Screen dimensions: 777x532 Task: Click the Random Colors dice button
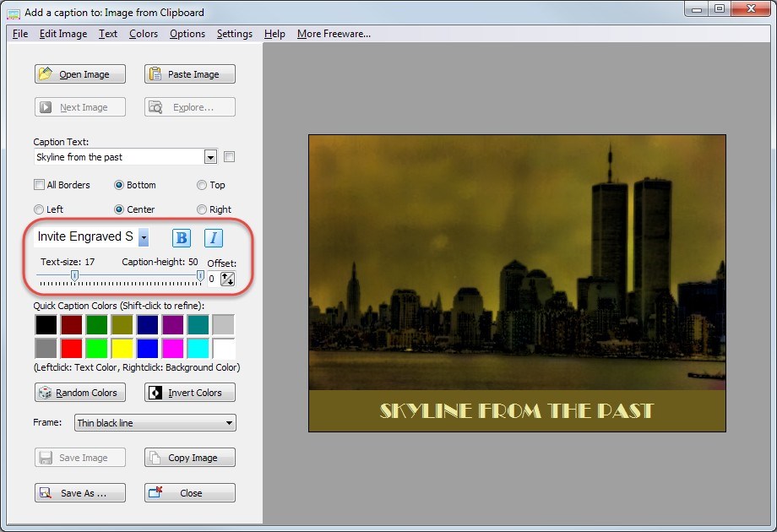click(80, 393)
